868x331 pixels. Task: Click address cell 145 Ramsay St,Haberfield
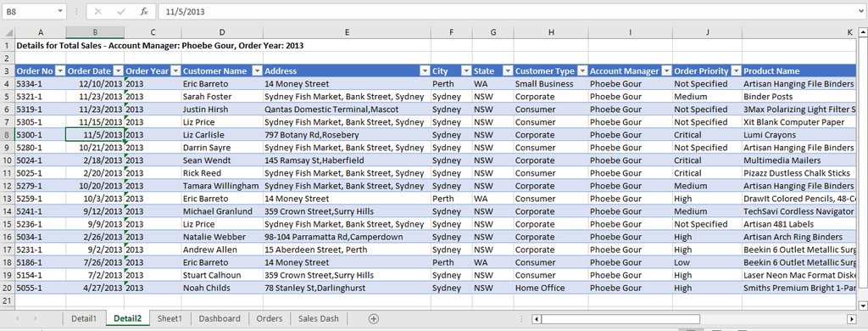point(347,160)
